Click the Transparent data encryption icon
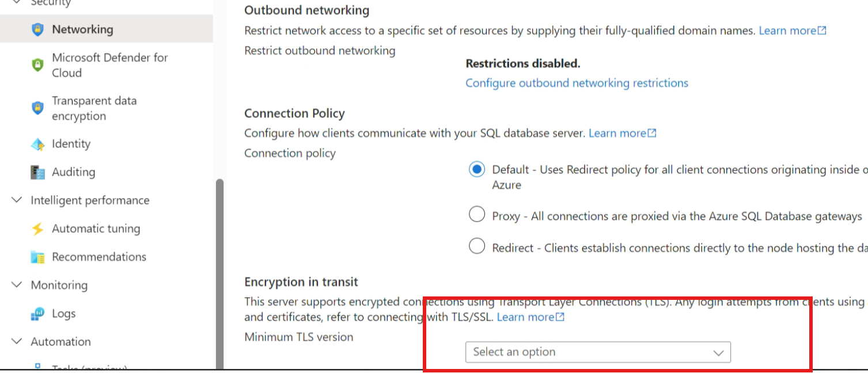Screen dimensions: 868x373 (x=37, y=108)
